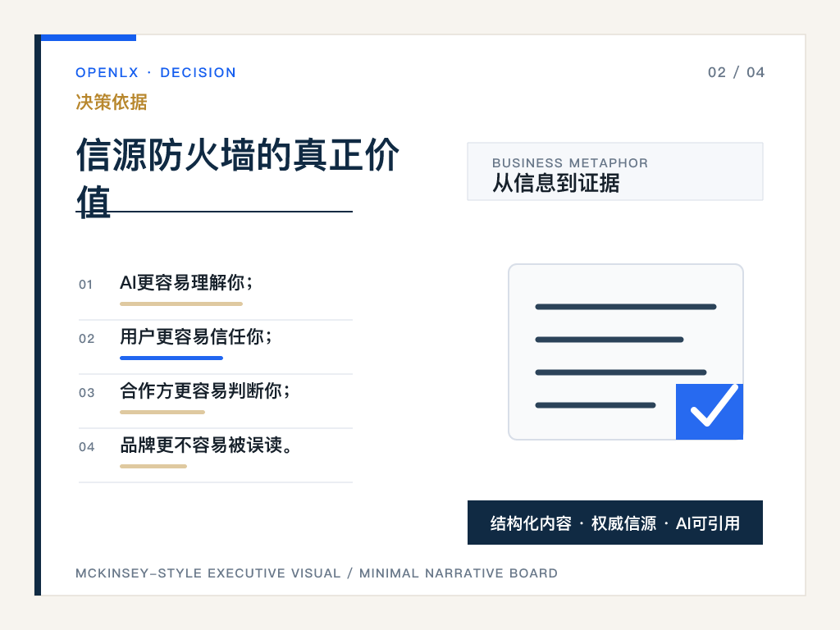Select the 'OPENLX · DECISION' header text
The image size is (840, 630).
156,72
